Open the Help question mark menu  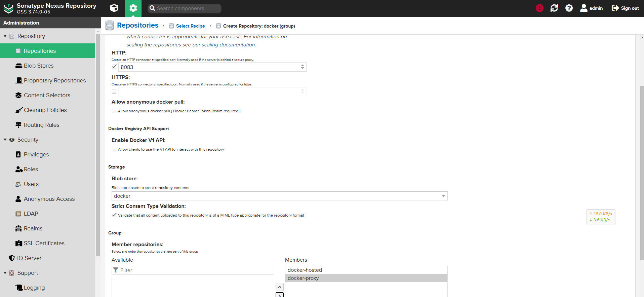pyautogui.click(x=569, y=8)
